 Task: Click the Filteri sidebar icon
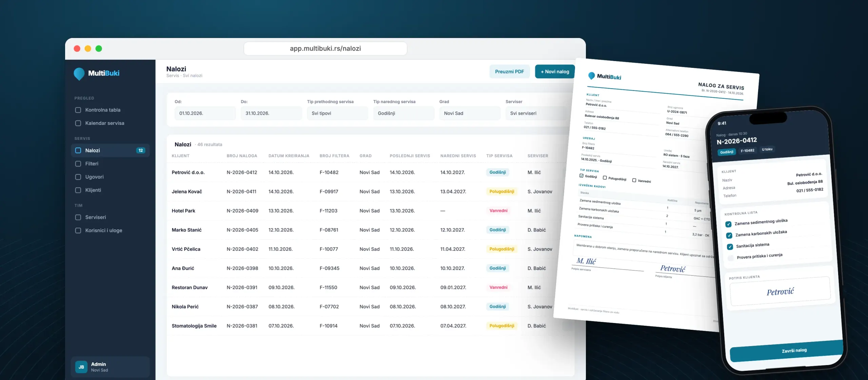coord(78,164)
